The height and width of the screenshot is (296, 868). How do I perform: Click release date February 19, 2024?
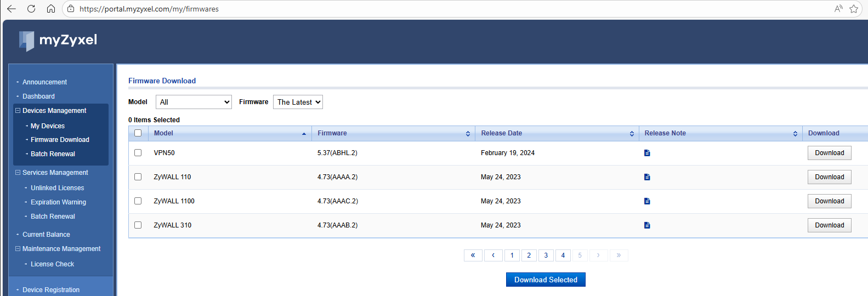[x=508, y=153]
